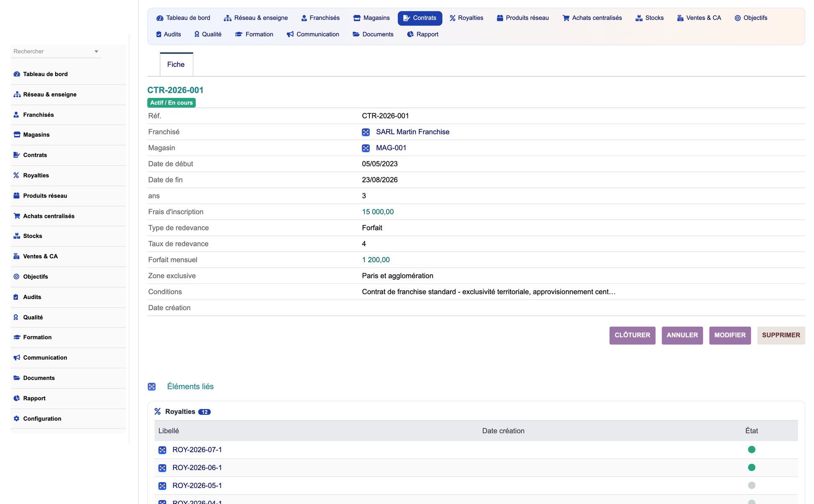Click Franchisés icon in sidebar
Viewport: 814px width, 504px height.
(x=16, y=115)
